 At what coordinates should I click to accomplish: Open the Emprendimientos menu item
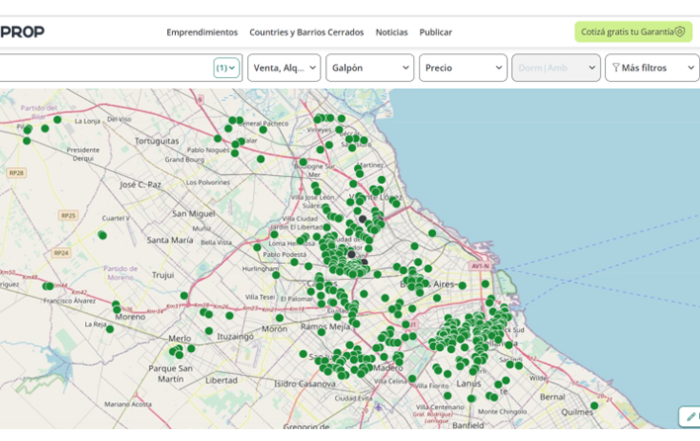(x=202, y=32)
